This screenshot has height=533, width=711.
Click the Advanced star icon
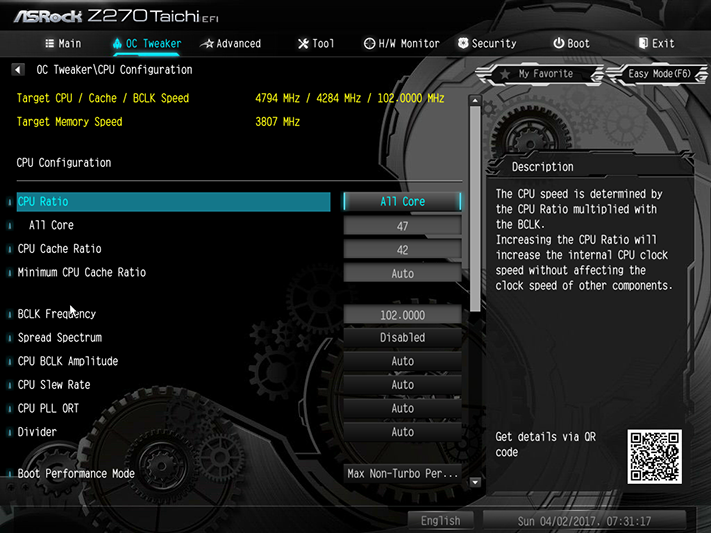(x=207, y=44)
